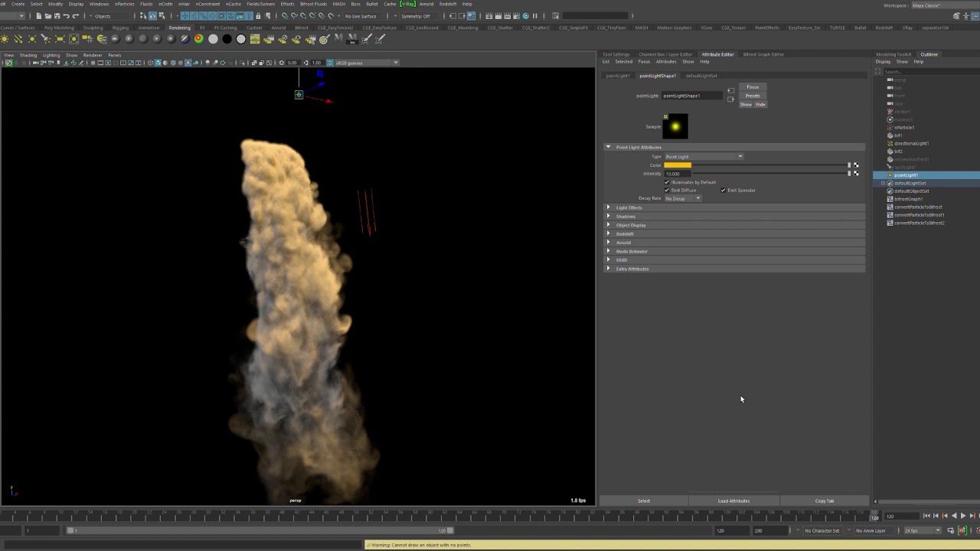Toggle the Emit Diffuse checkbox

click(667, 191)
